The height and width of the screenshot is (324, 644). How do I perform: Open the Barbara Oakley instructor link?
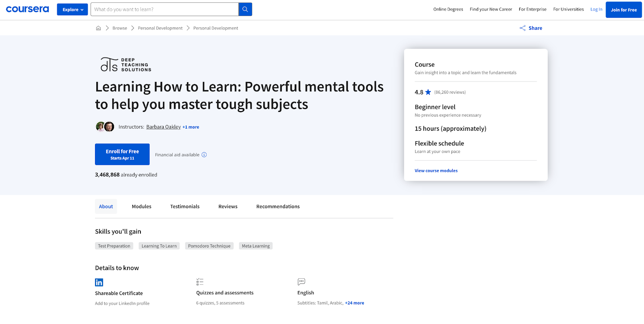tap(163, 127)
